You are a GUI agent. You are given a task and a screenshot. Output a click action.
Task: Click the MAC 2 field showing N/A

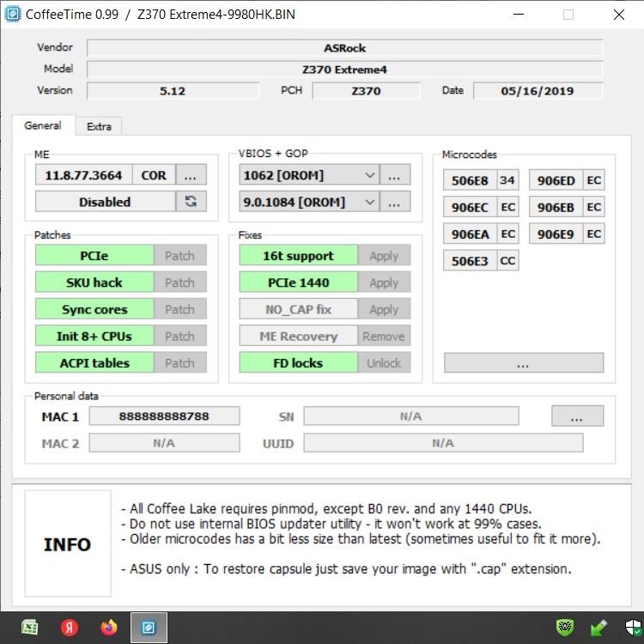click(x=164, y=443)
